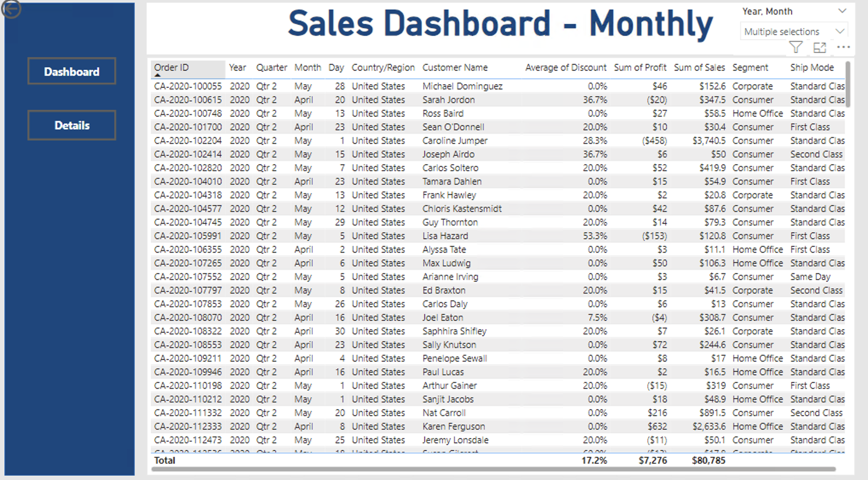The height and width of the screenshot is (480, 868).
Task: Select the Dashboard navigation button
Action: click(72, 71)
